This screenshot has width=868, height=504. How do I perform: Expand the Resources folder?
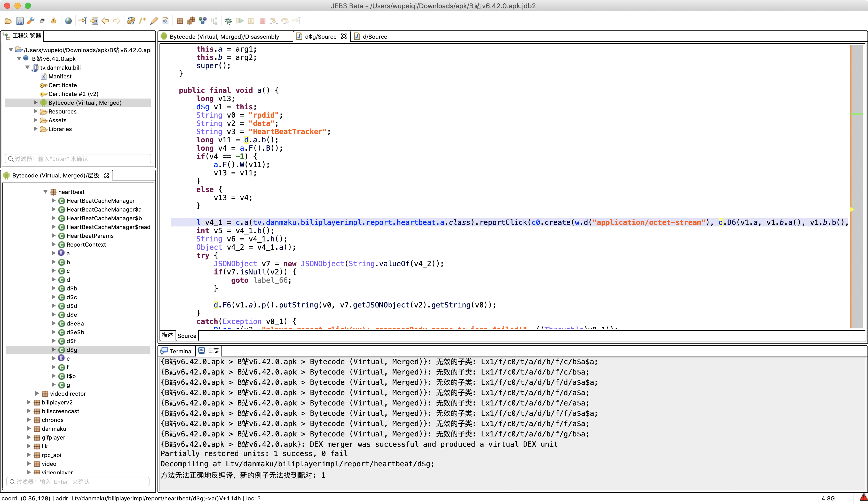[x=35, y=111]
